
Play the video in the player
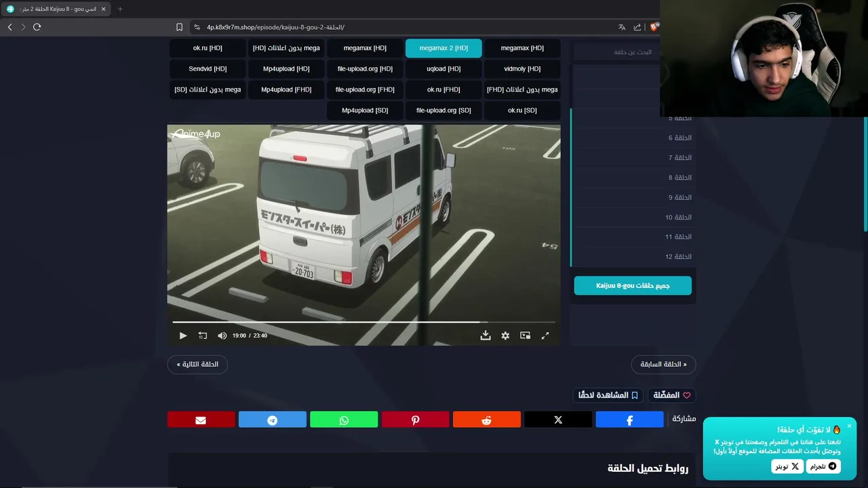pyautogui.click(x=183, y=335)
